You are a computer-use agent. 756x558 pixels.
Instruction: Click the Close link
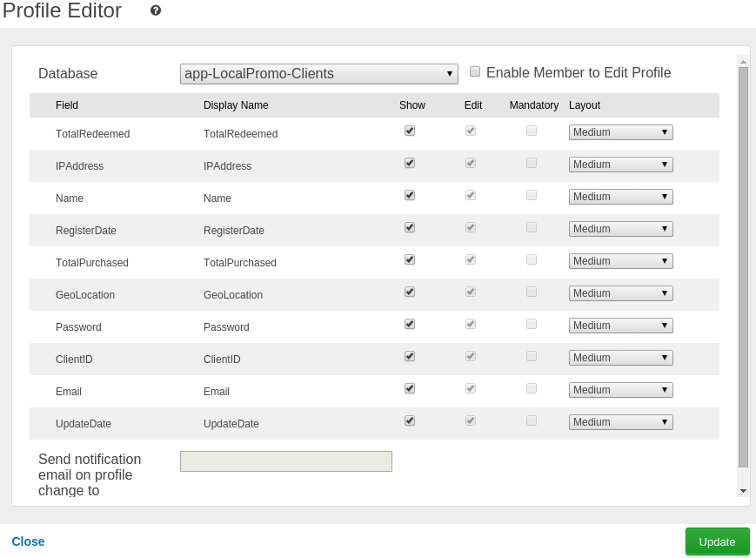[x=28, y=541]
